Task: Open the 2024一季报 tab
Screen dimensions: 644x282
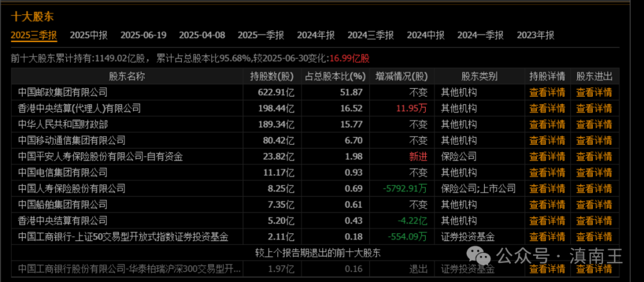Action: tap(481, 35)
